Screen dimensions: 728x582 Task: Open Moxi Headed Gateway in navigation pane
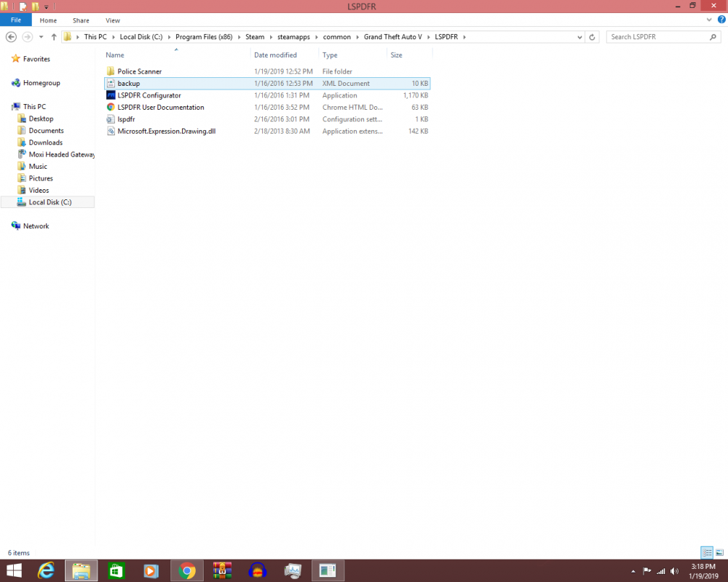[x=61, y=154]
